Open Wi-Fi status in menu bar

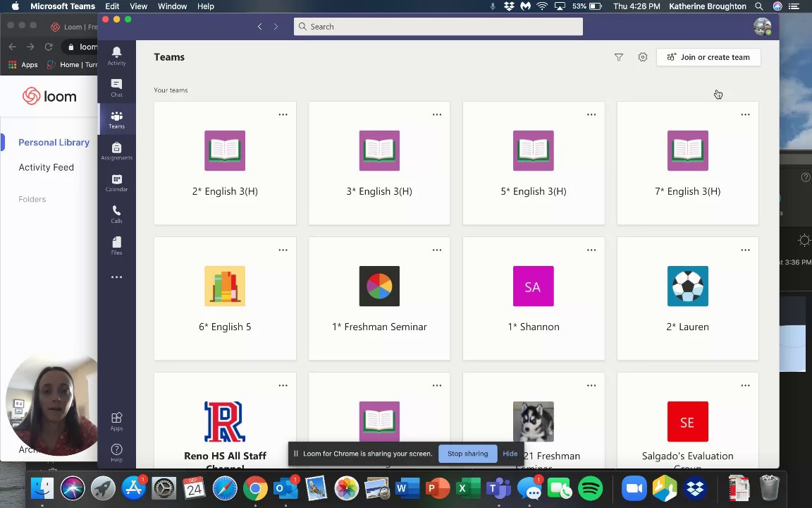pos(541,6)
